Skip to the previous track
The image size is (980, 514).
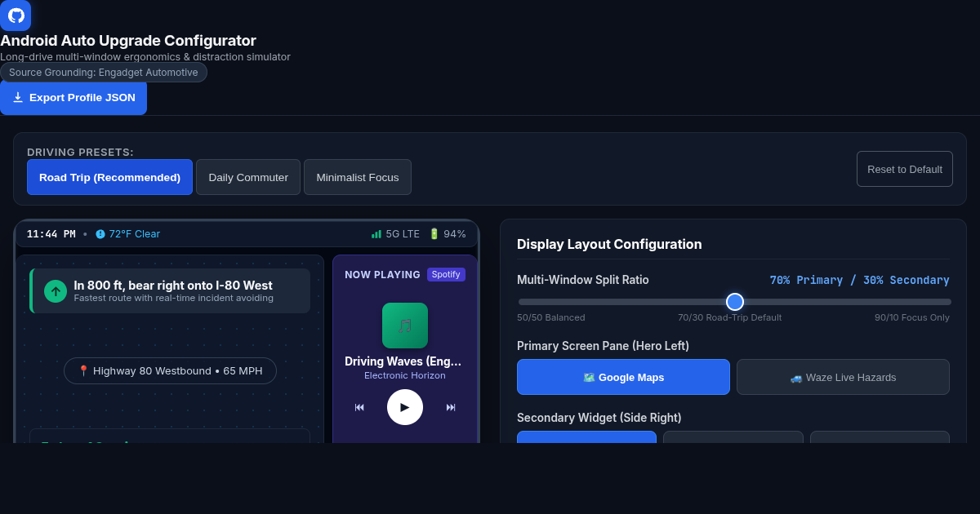pyautogui.click(x=359, y=407)
